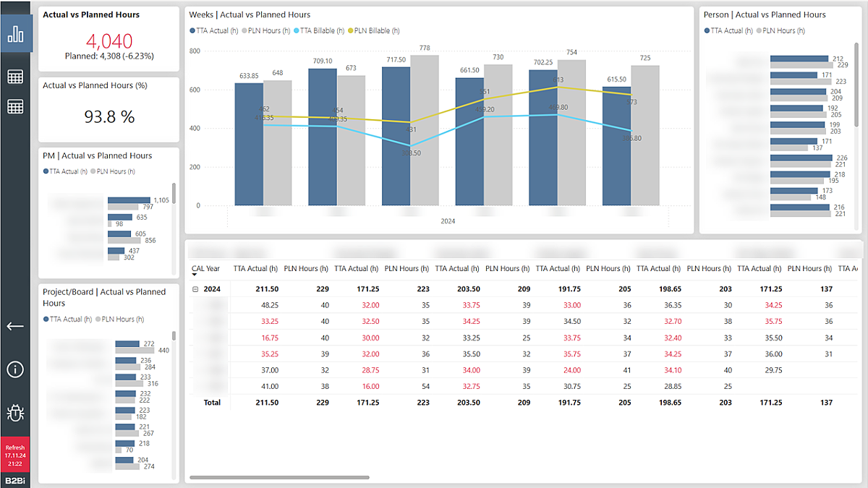868x488 pixels.
Task: Click PLN Hours (h) legend in Person chart
Action: coord(781,30)
